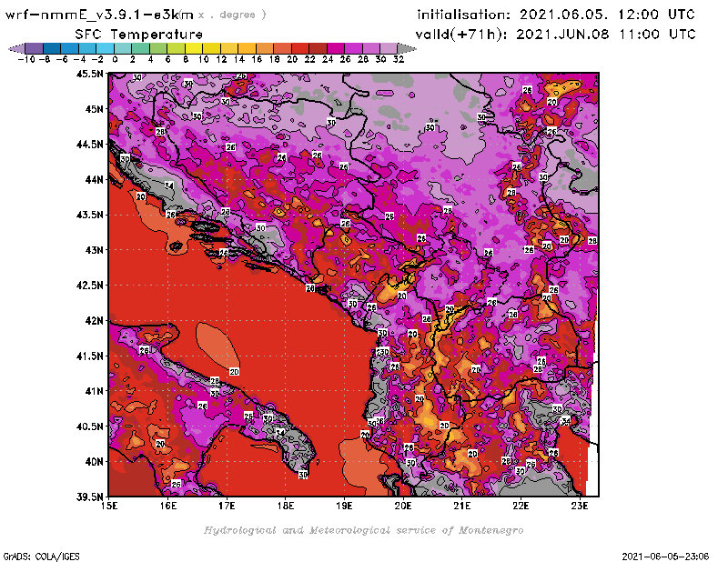Click the Hydrological and Meteorological service of Montenegro caption
Image resolution: width=728 pixels, height=562 pixels.
(x=363, y=530)
